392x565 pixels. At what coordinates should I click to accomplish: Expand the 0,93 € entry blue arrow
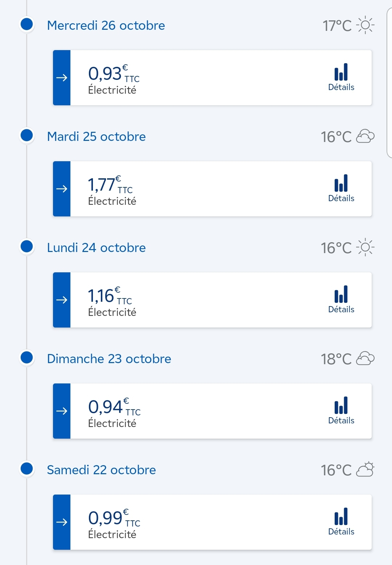pyautogui.click(x=62, y=78)
